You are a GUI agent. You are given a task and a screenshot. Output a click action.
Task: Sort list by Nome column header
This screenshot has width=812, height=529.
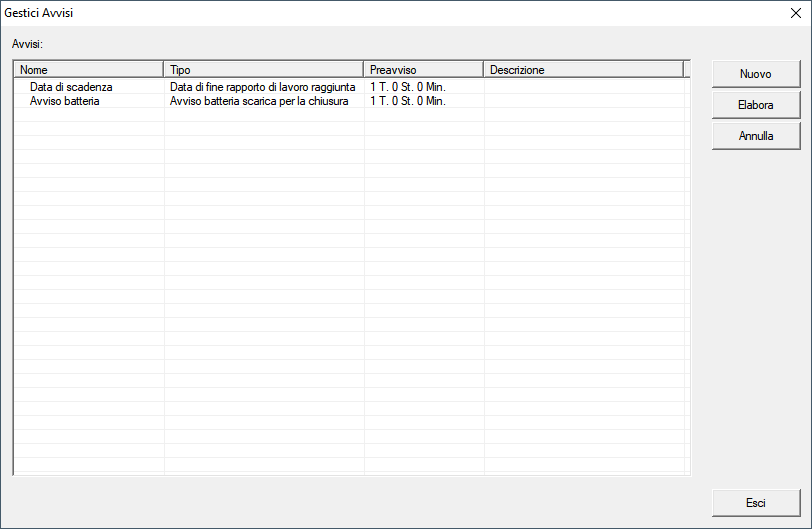(x=89, y=70)
